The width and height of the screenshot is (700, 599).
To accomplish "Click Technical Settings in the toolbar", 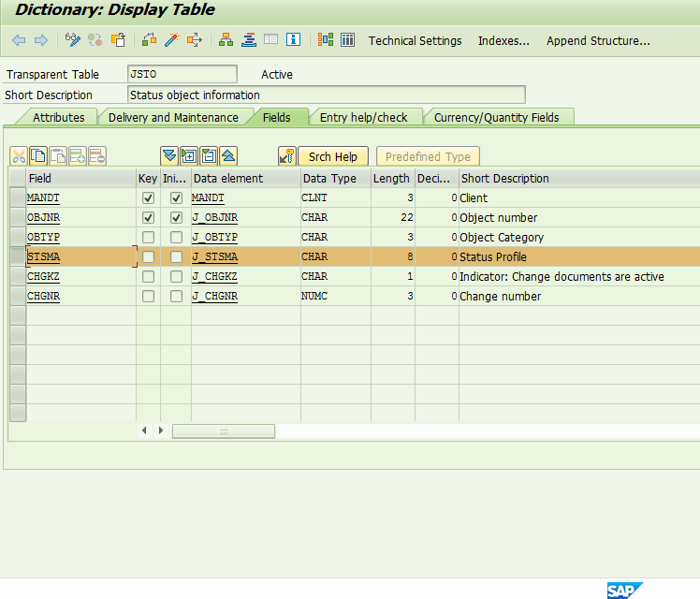I will [415, 41].
